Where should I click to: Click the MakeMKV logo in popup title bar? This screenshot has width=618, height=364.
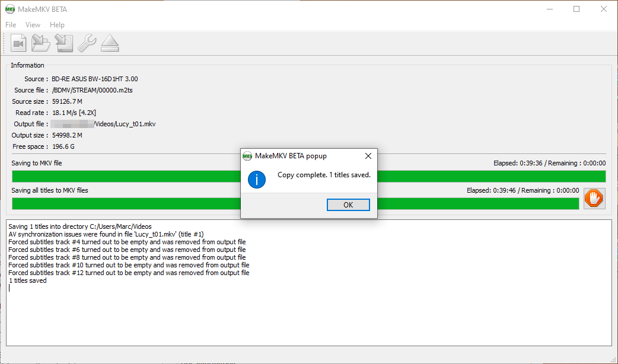point(248,156)
